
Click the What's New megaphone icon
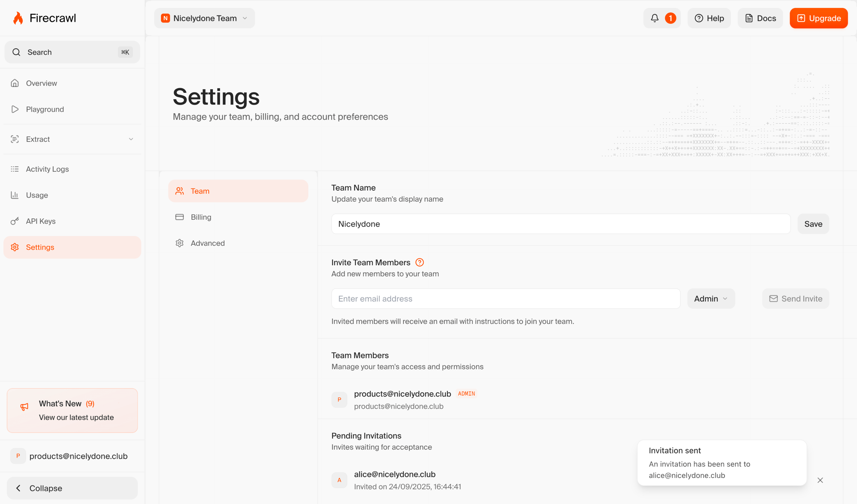(x=24, y=407)
